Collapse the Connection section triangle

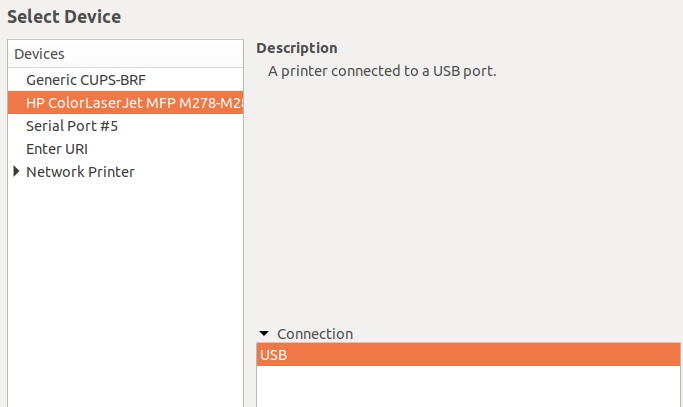pyautogui.click(x=264, y=334)
